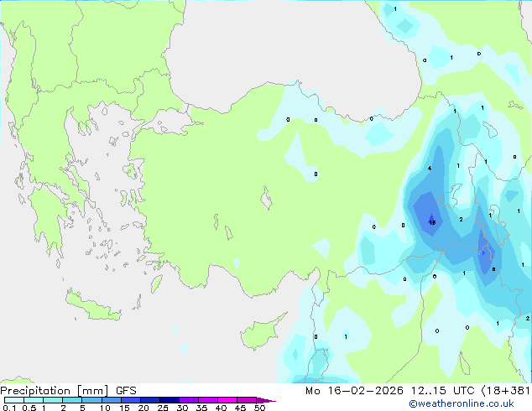Click the 40–45 mm magenta legend swatch
The width and height of the screenshot is (532, 411).
click(227, 400)
